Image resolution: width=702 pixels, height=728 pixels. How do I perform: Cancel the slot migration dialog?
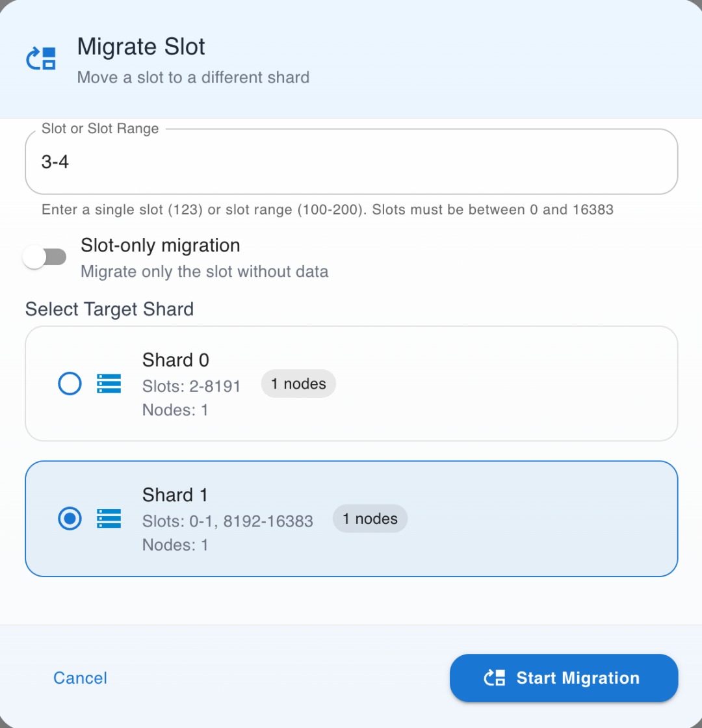81,678
